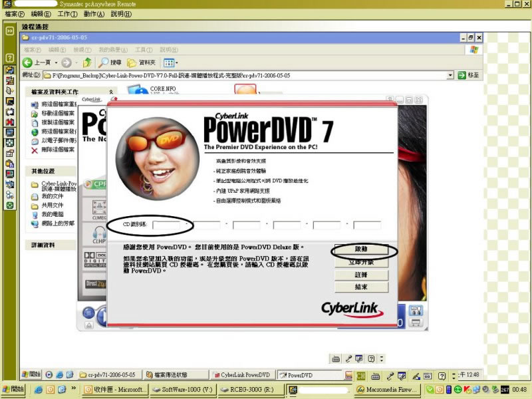Image resolution: width=532 pixels, height=399 pixels.
Task: Click the last CD key input box
Action: click(367, 225)
